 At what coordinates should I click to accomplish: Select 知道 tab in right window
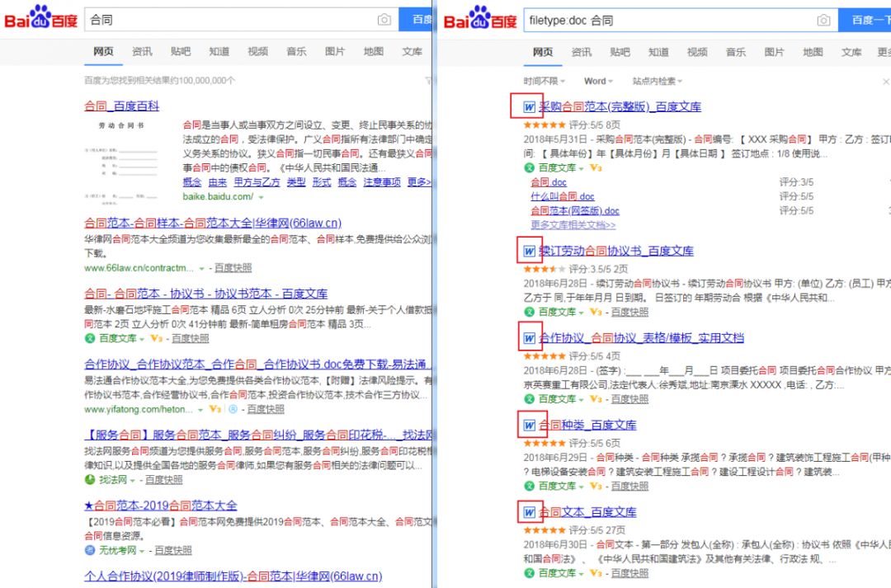click(658, 52)
